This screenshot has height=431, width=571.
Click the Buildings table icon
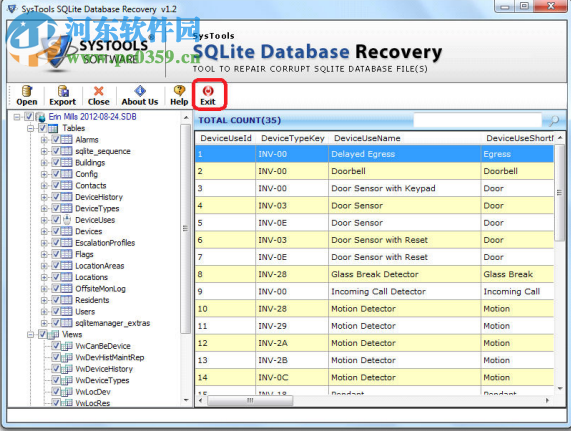66,163
